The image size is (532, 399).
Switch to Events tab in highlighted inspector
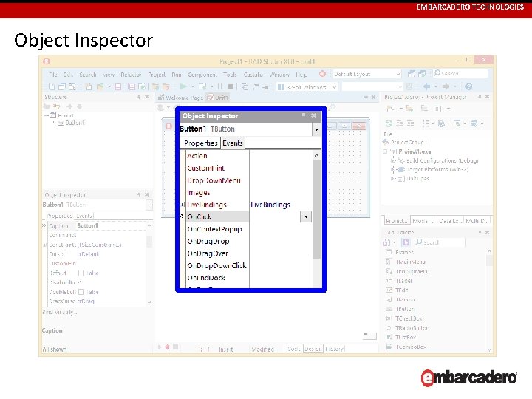coord(233,143)
